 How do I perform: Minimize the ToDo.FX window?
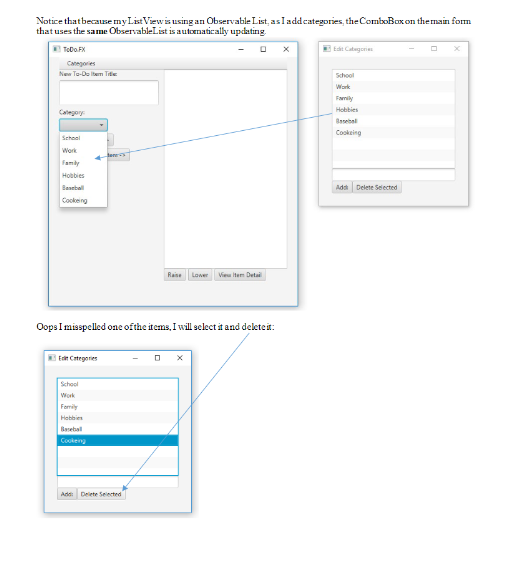click(241, 49)
